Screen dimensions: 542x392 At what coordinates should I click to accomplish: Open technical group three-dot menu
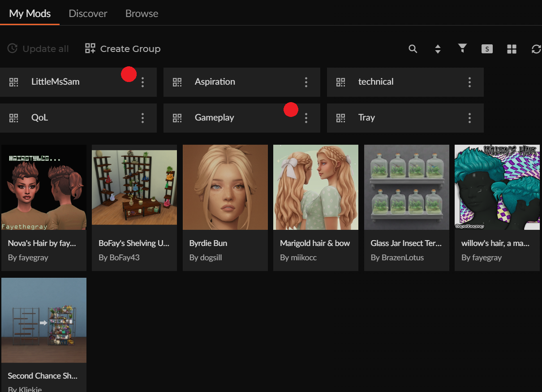469,82
